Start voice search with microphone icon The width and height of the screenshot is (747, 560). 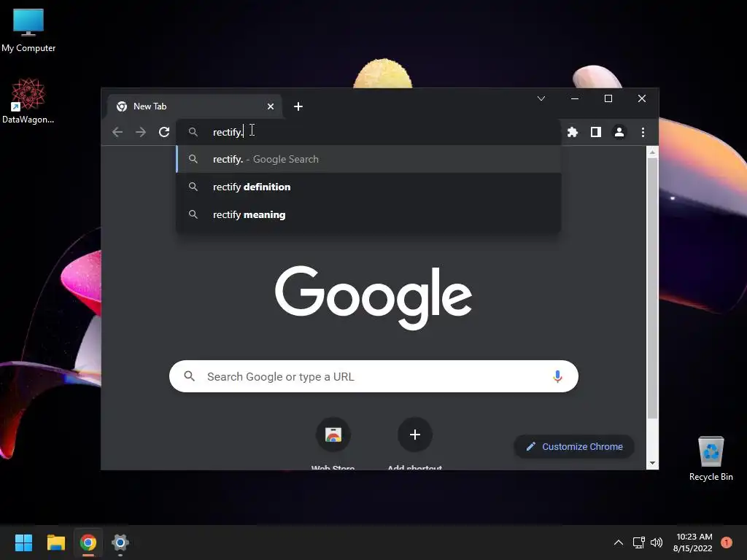pyautogui.click(x=557, y=376)
